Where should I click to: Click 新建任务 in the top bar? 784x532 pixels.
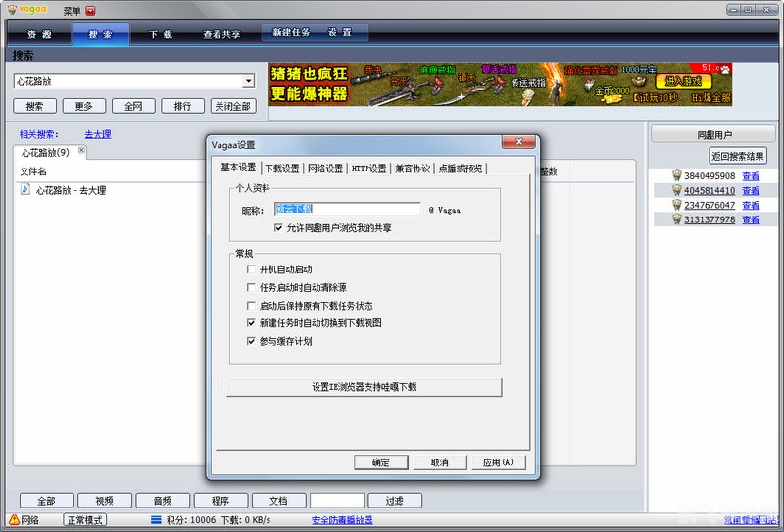[291, 32]
